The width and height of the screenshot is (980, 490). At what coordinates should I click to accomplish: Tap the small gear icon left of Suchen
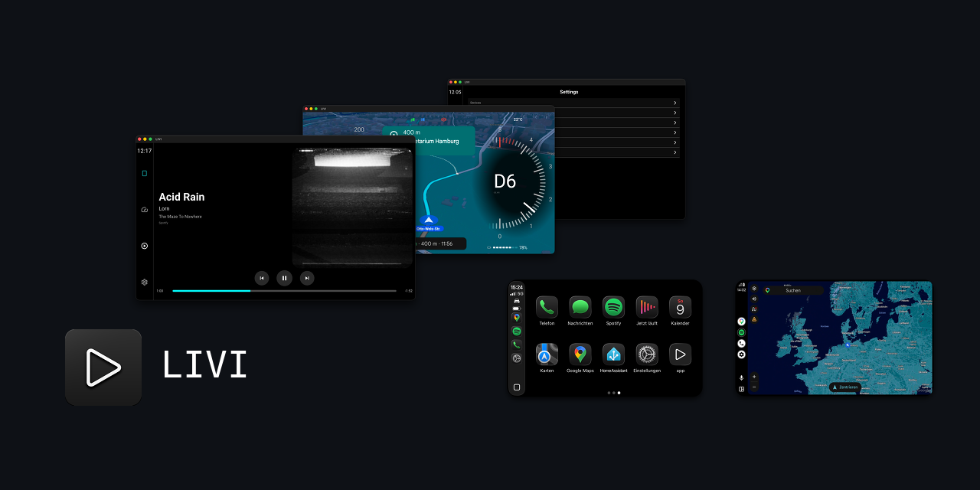(x=754, y=289)
